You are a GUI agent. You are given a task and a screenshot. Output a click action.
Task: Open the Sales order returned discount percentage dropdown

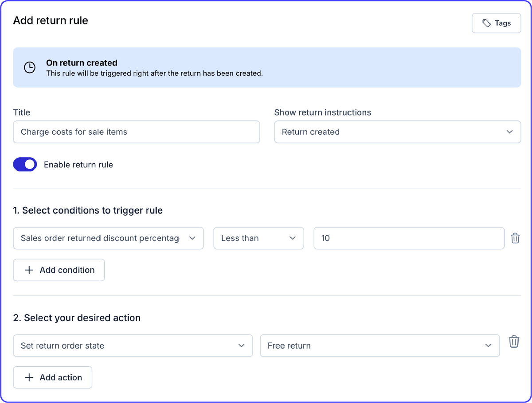[108, 238]
